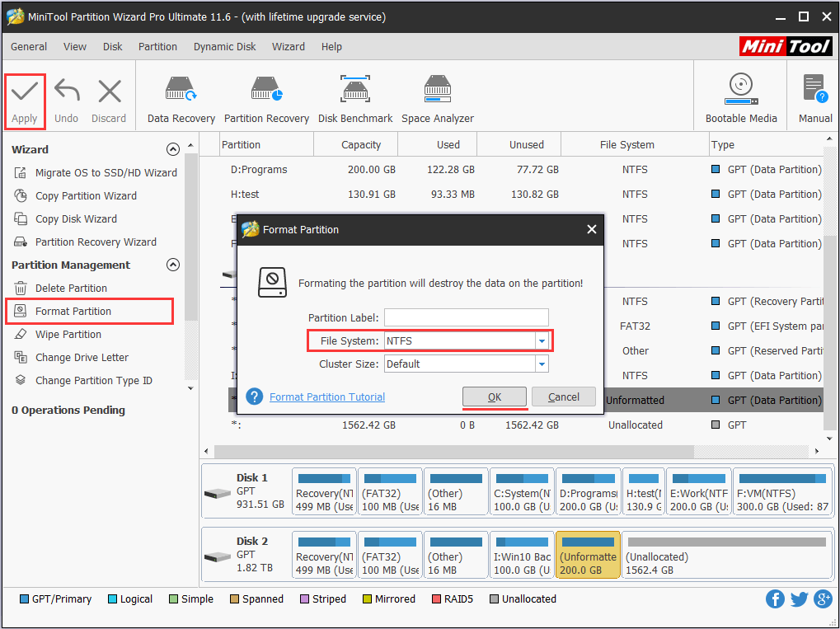
Task: Sort by File System column header
Action: 635,144
